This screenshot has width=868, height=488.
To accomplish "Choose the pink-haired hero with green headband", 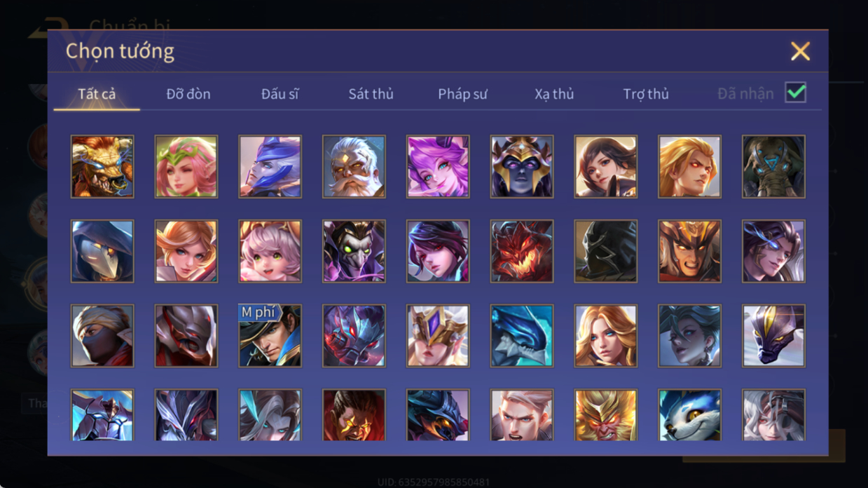I will click(186, 167).
